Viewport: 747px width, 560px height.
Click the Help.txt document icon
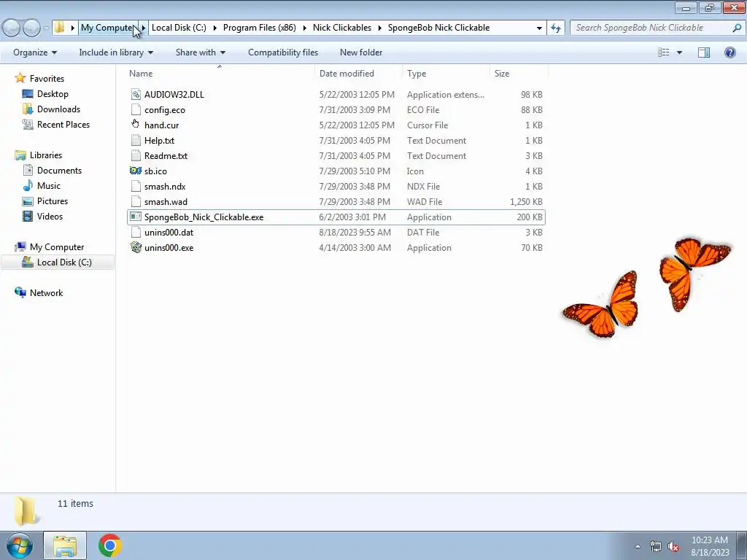[x=136, y=140]
